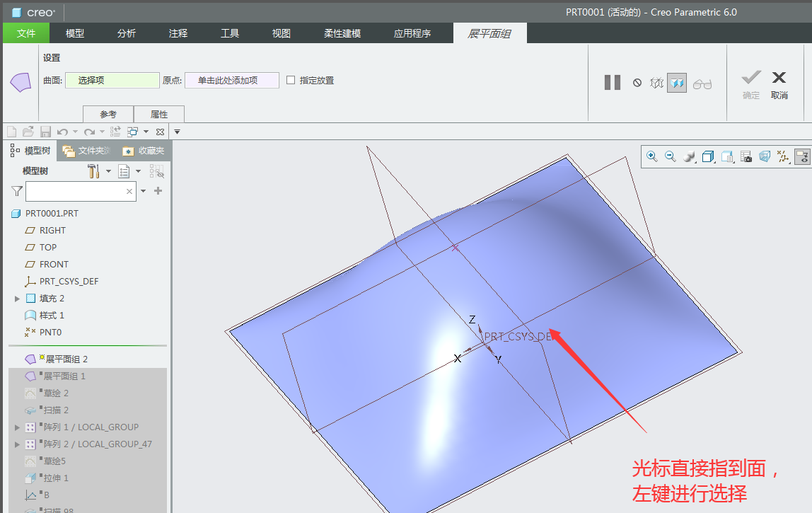This screenshot has height=513, width=812.
Task: Save the model using floppy icon
Action: (45, 132)
